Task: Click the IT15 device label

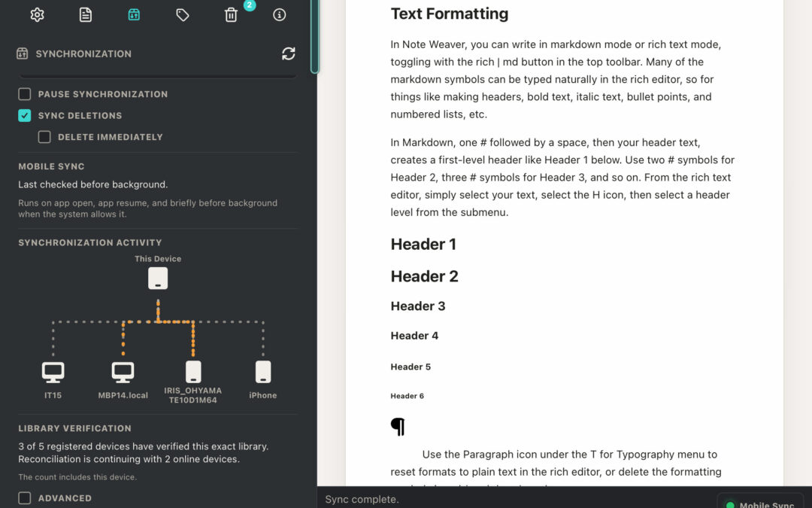Action: [x=53, y=395]
